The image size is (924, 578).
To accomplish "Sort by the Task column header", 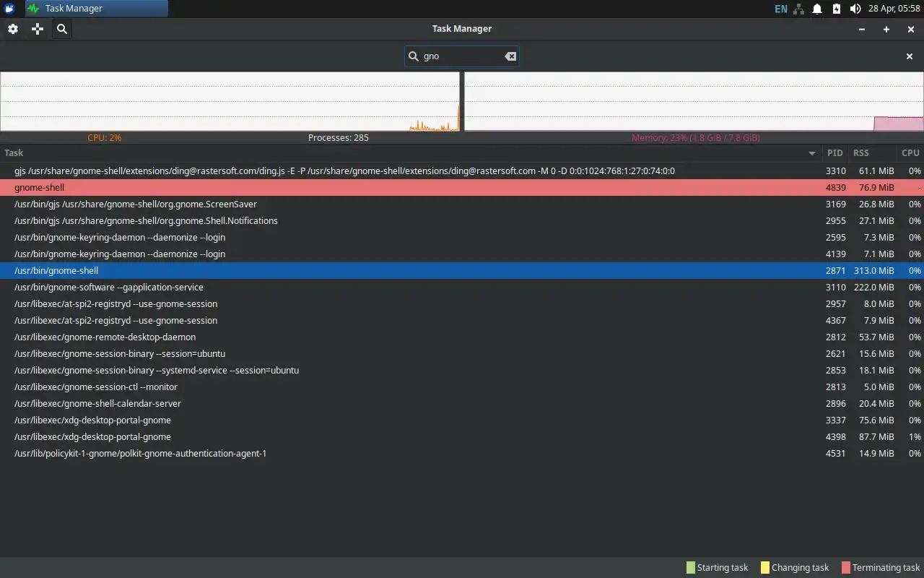I will click(410, 152).
